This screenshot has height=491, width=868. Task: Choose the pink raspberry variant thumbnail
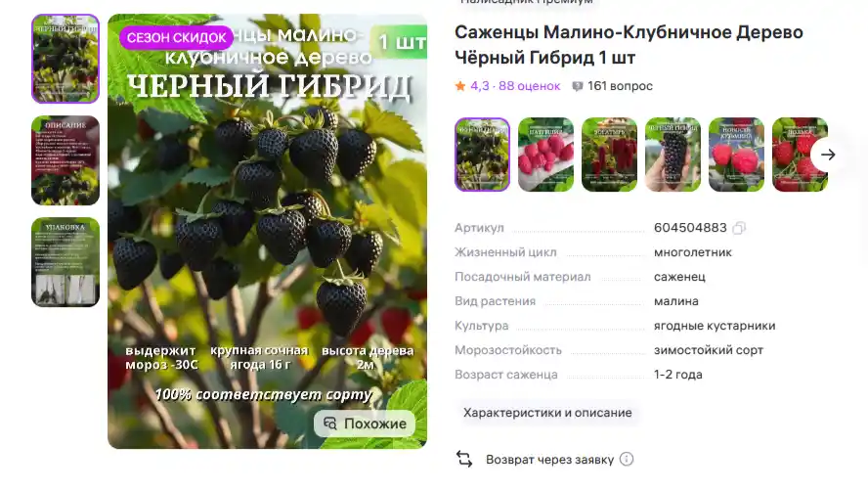[x=545, y=155]
